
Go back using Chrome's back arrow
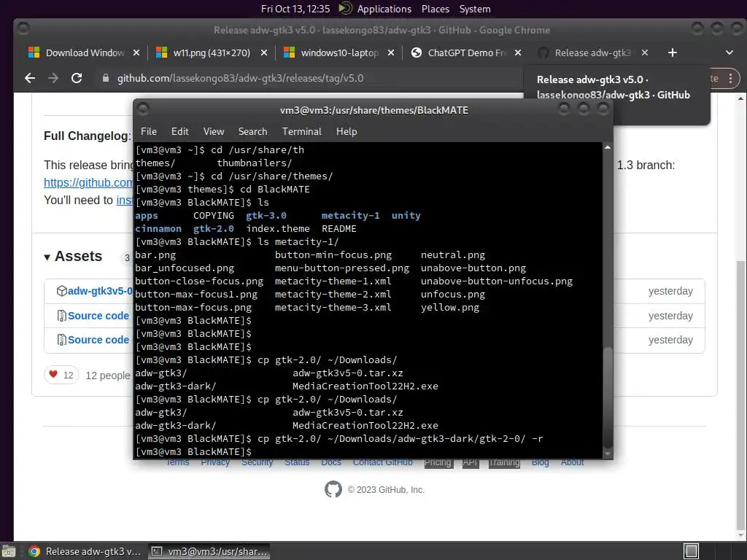[x=30, y=78]
